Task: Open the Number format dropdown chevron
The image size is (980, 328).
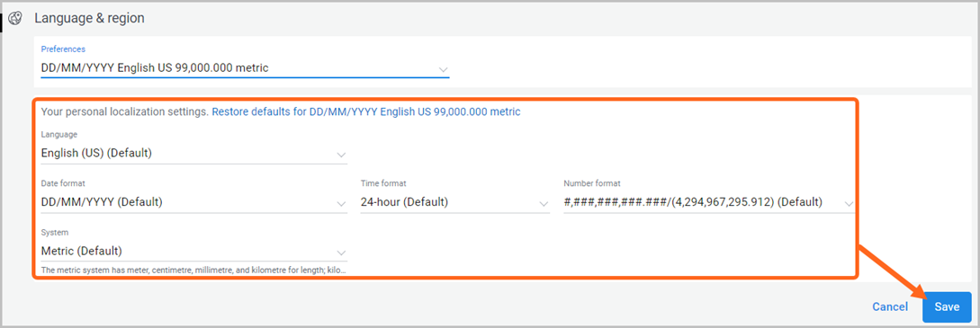Action: [x=849, y=204]
